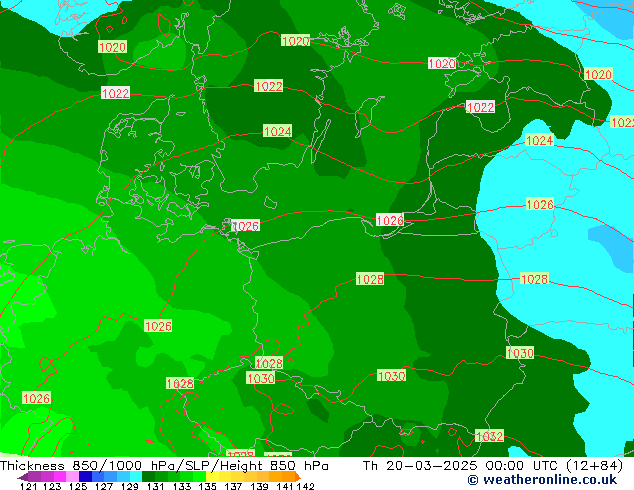Click legend value 123

tap(52, 486)
